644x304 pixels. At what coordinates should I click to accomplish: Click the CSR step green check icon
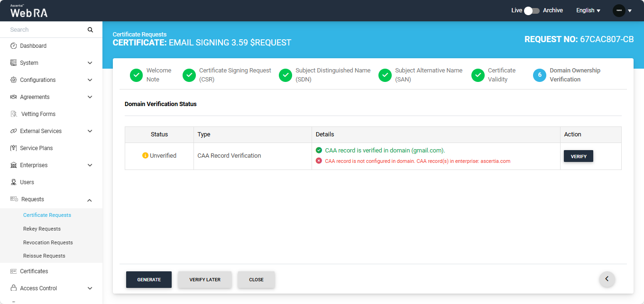pyautogui.click(x=189, y=75)
